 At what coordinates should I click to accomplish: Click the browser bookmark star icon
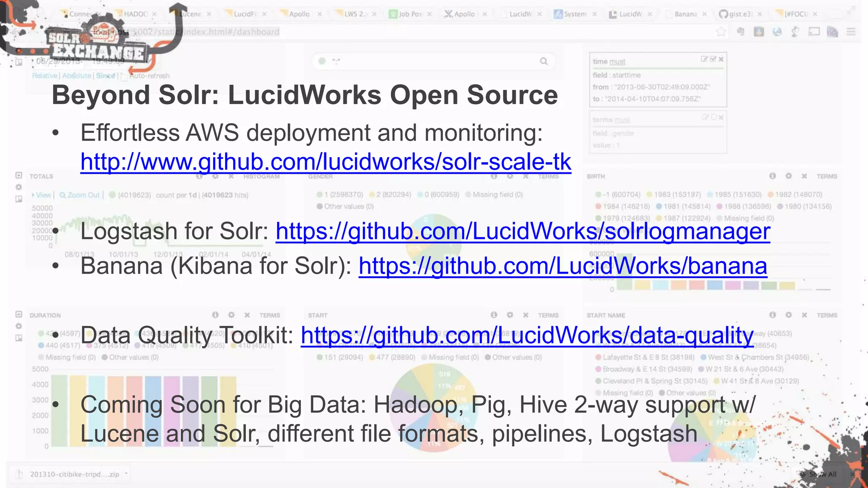[x=721, y=32]
